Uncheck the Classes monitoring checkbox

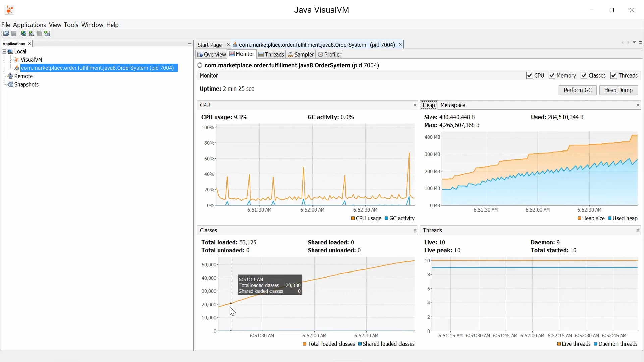[584, 76]
